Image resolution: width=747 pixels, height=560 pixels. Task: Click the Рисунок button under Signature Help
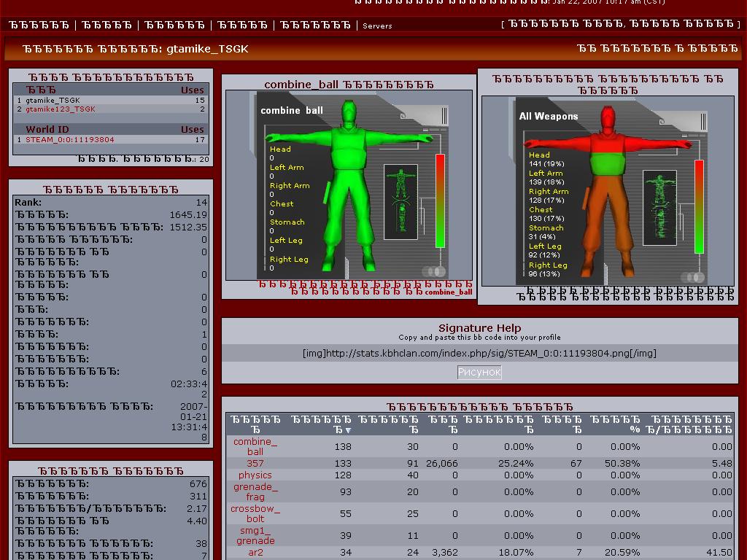pyautogui.click(x=479, y=372)
